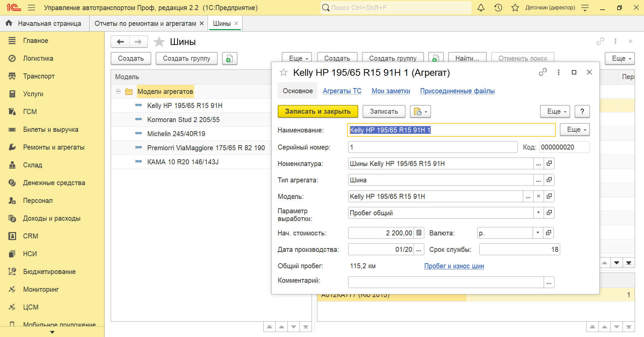This screenshot has height=337, width=644.
Task: Click the Серийный номер input field
Action: (x=433, y=147)
